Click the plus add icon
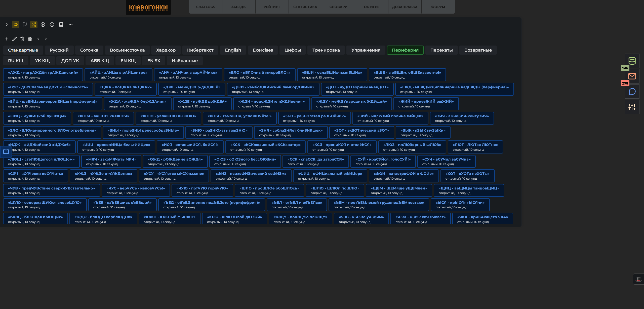This screenshot has width=644, height=309. 7,39
